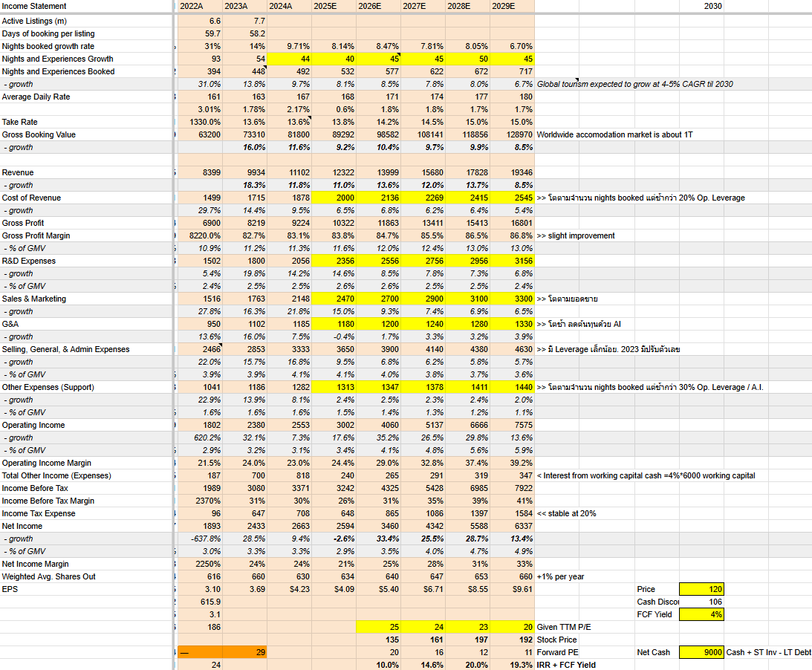Click the Cash Discount value 106
The image size is (812, 670).
701,602
